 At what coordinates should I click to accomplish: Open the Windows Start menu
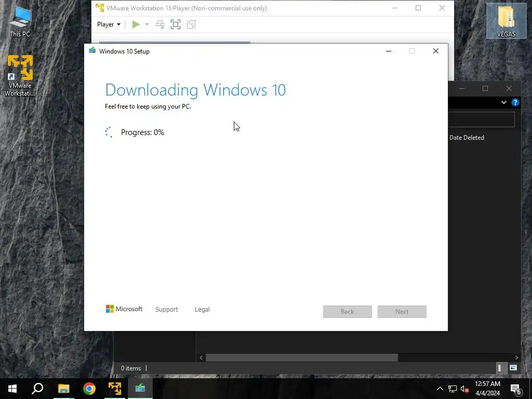pyautogui.click(x=12, y=389)
